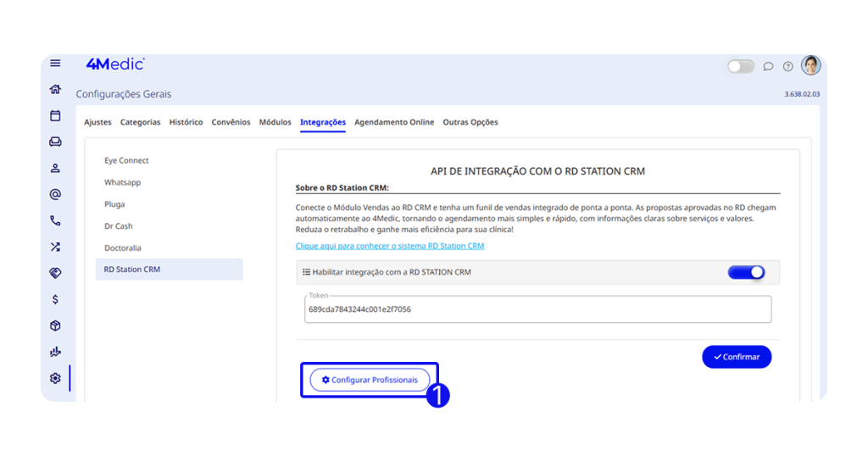Click into the Token input field
Image resolution: width=868 pixels, height=456 pixels.
[x=537, y=310]
